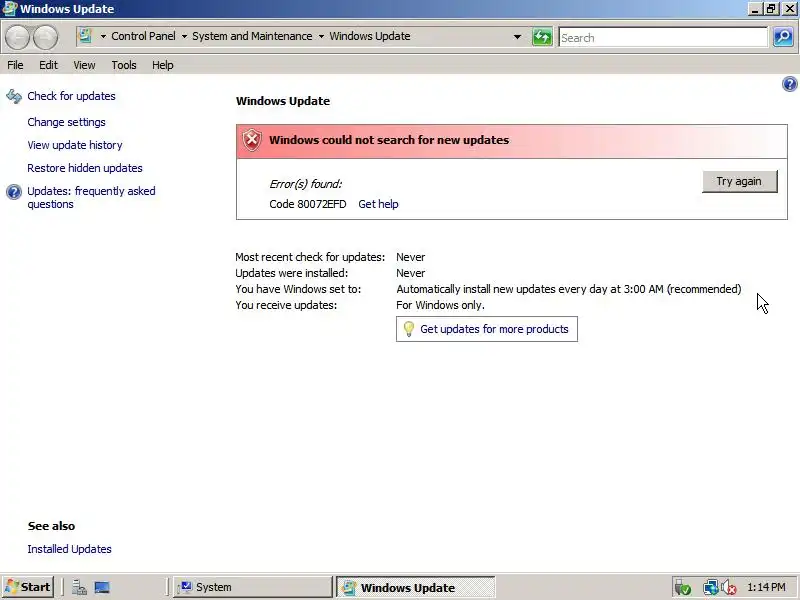Image resolution: width=800 pixels, height=600 pixels.
Task: Click Windows Update taskbar button
Action: (x=416, y=587)
